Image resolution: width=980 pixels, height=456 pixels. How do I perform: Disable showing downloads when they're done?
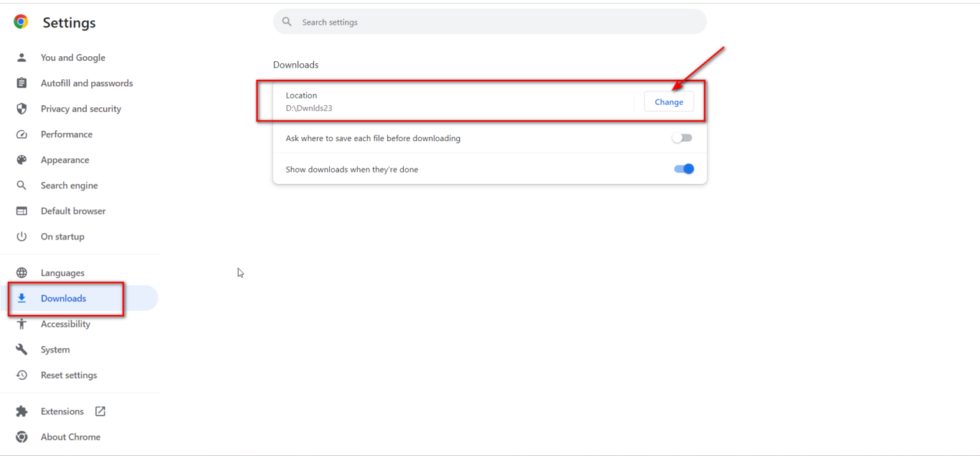pos(683,168)
